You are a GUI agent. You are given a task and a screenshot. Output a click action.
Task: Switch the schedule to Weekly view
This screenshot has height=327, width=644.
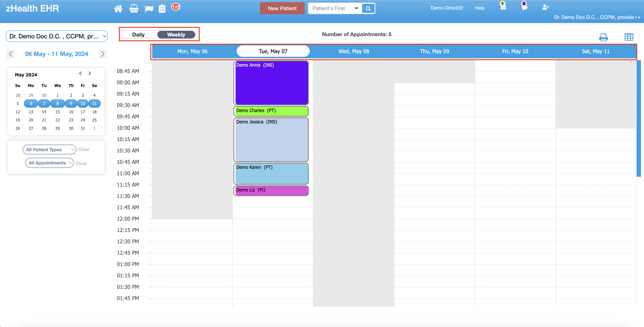[x=176, y=34]
